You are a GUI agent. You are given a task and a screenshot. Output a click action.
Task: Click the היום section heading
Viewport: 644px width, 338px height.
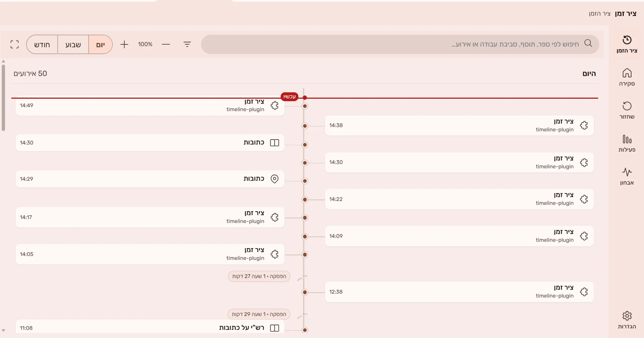tap(589, 73)
